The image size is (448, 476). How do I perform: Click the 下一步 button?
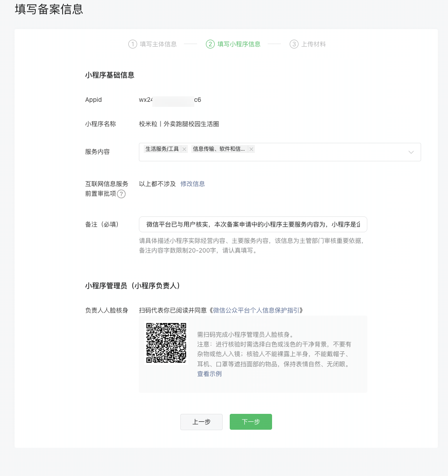point(250,422)
